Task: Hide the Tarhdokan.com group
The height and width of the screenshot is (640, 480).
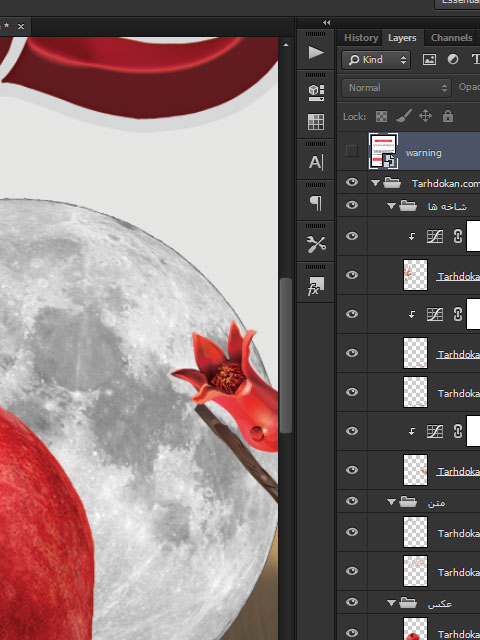Action: pyautogui.click(x=352, y=182)
